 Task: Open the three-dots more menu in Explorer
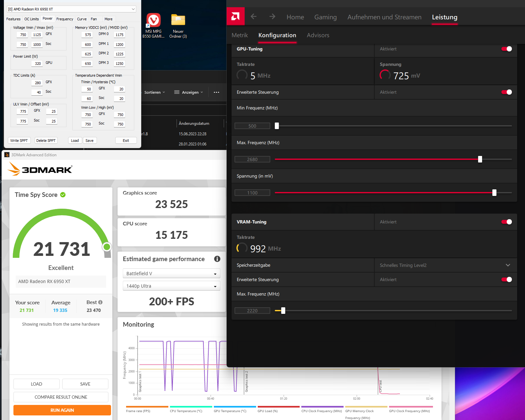click(216, 92)
